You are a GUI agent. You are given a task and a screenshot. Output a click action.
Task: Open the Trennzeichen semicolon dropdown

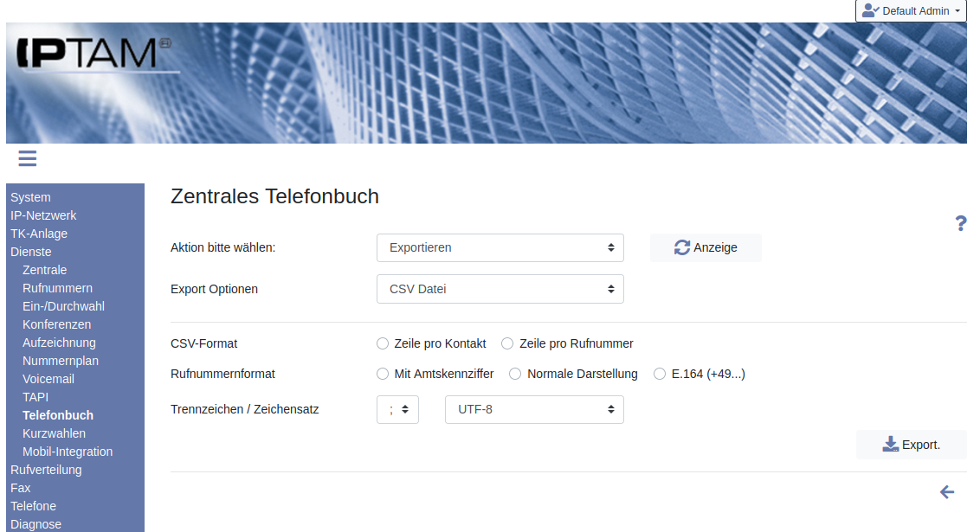(397, 409)
